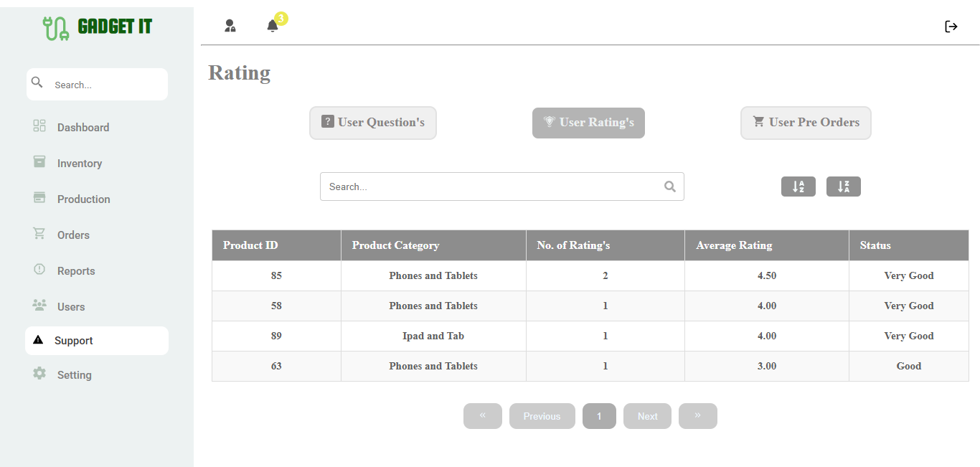Click the Previous pagination button

point(542,416)
